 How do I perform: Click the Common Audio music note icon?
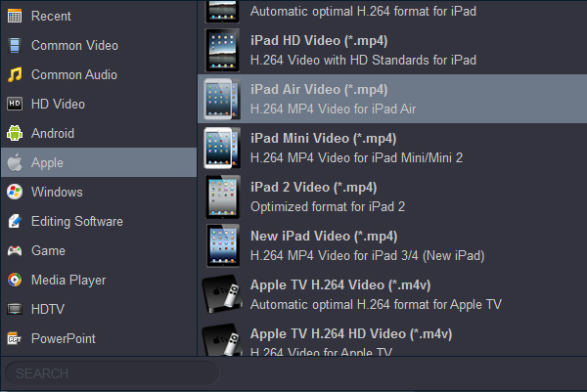pyautogui.click(x=15, y=74)
